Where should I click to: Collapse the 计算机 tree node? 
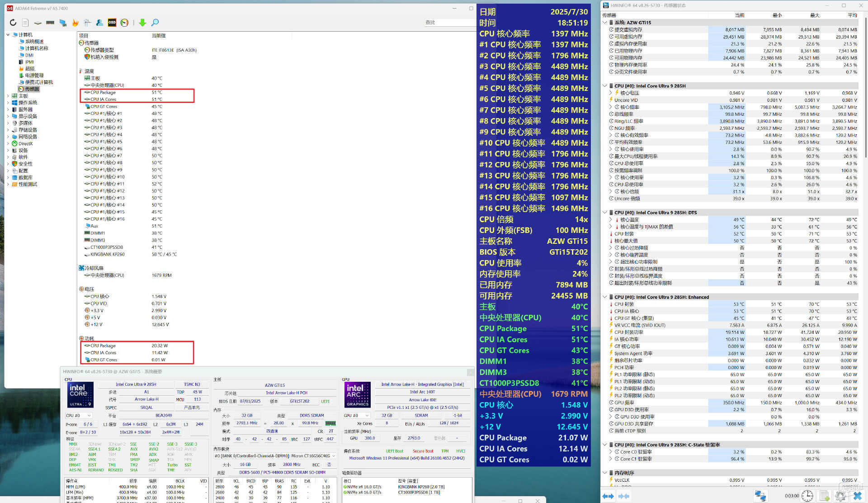pos(8,35)
